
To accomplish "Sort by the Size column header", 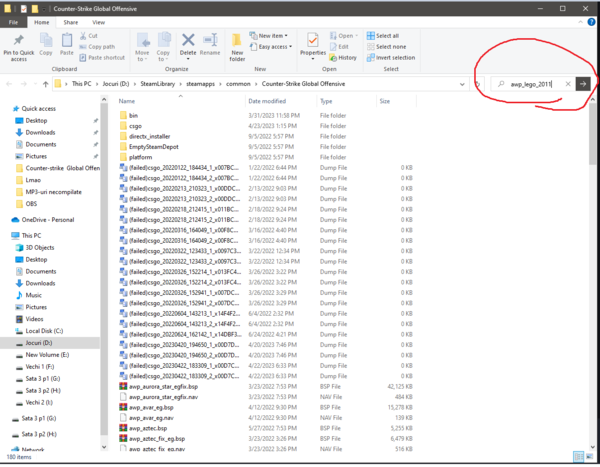I will [385, 101].
